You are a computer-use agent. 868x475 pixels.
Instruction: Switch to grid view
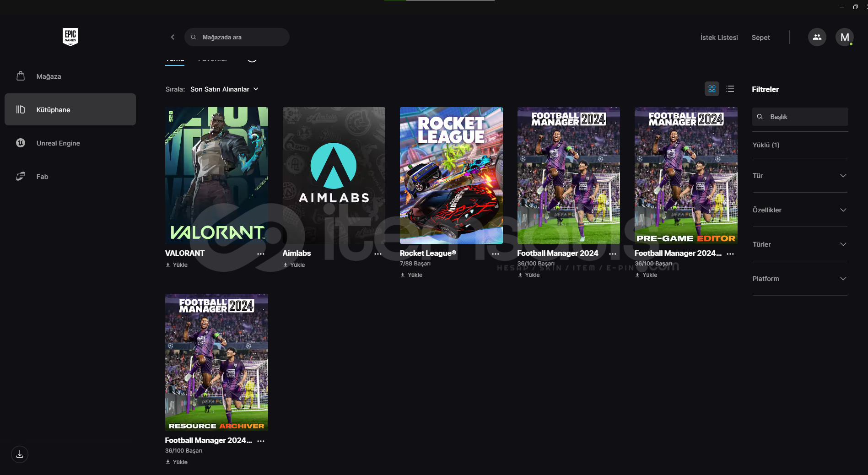[x=712, y=89]
